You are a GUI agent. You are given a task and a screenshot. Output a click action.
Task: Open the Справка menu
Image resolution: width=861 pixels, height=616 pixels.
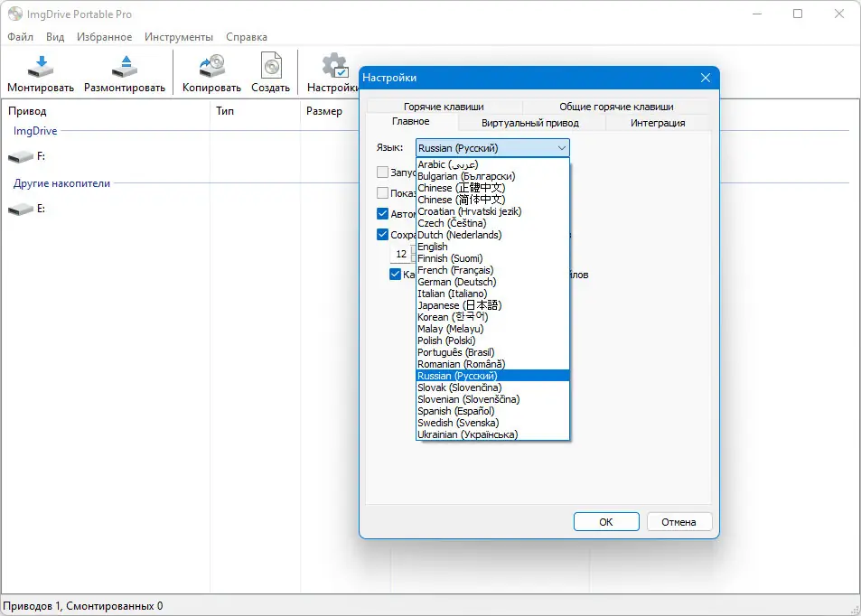pos(247,37)
